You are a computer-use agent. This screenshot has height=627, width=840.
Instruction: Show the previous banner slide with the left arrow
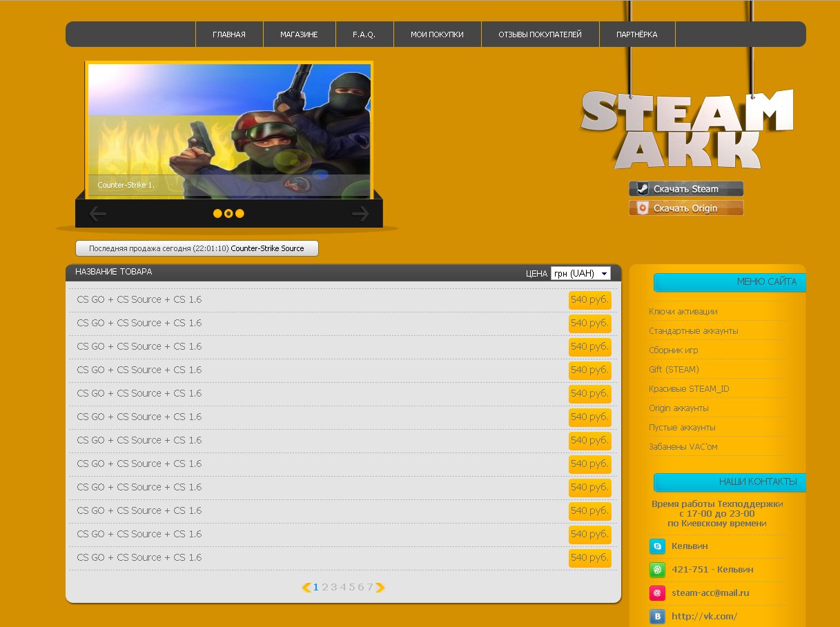click(x=98, y=214)
